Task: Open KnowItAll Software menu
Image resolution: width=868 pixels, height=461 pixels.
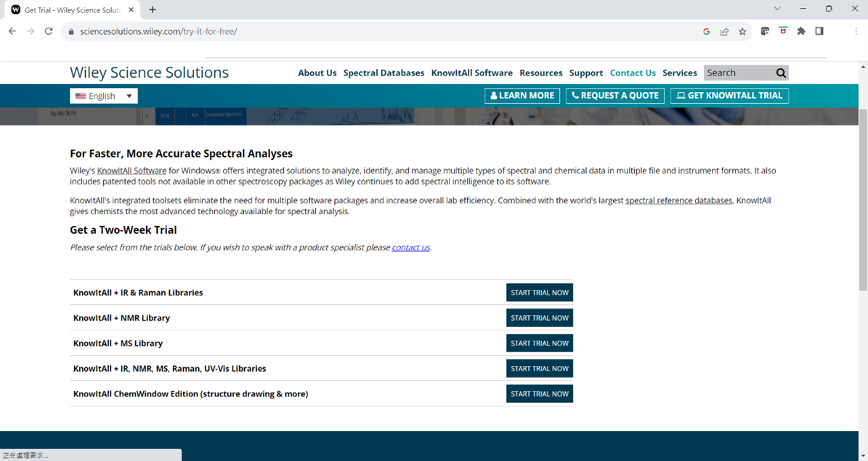Action: (x=471, y=73)
